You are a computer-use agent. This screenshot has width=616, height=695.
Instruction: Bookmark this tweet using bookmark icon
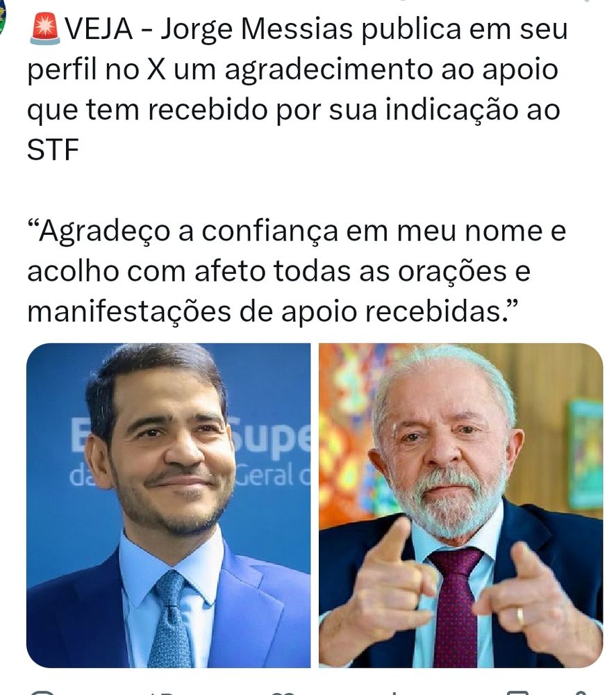pyautogui.click(x=517, y=693)
